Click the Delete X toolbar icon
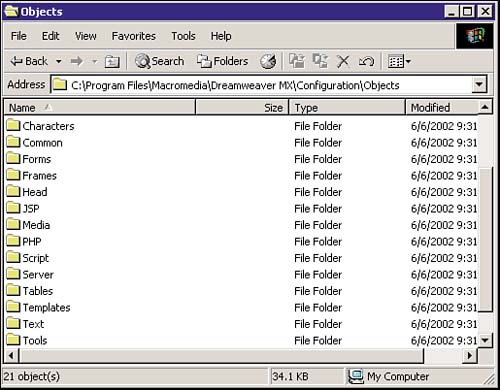 343,61
